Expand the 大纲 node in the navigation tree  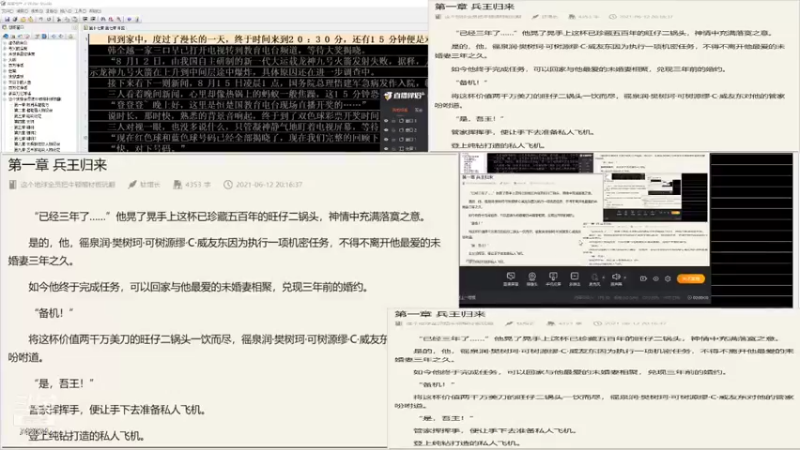coord(5,60)
